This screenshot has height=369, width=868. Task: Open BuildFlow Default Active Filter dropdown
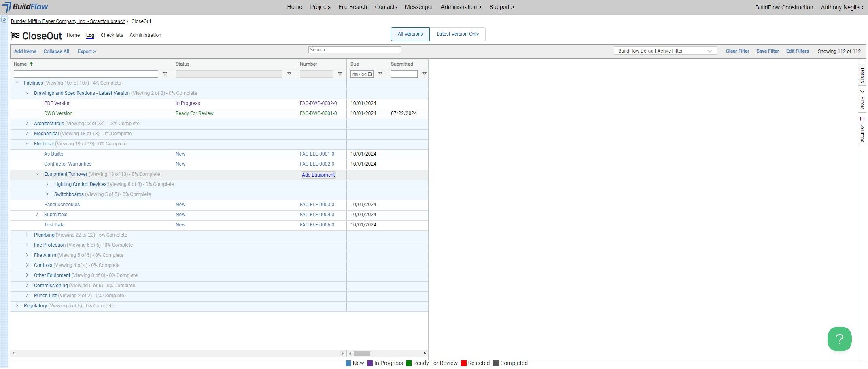tap(665, 51)
